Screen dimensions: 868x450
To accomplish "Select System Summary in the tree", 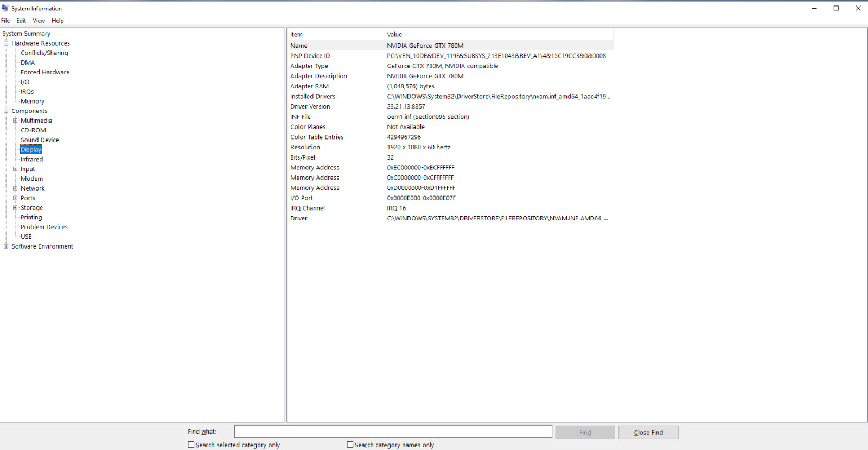I will point(26,34).
